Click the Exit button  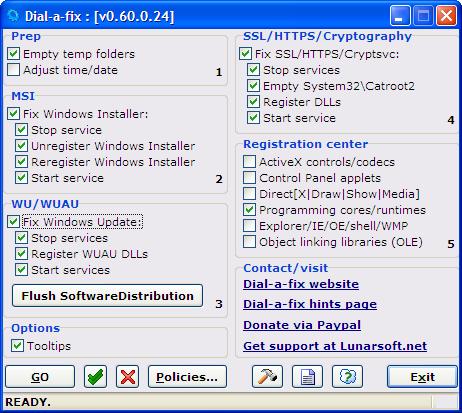point(422,377)
